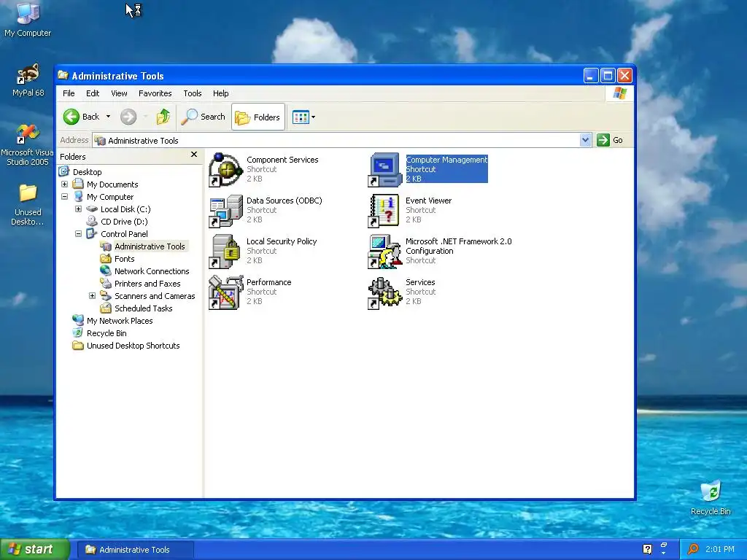747x560 pixels.
Task: Select the Performance shortcut icon
Action: coord(226,292)
